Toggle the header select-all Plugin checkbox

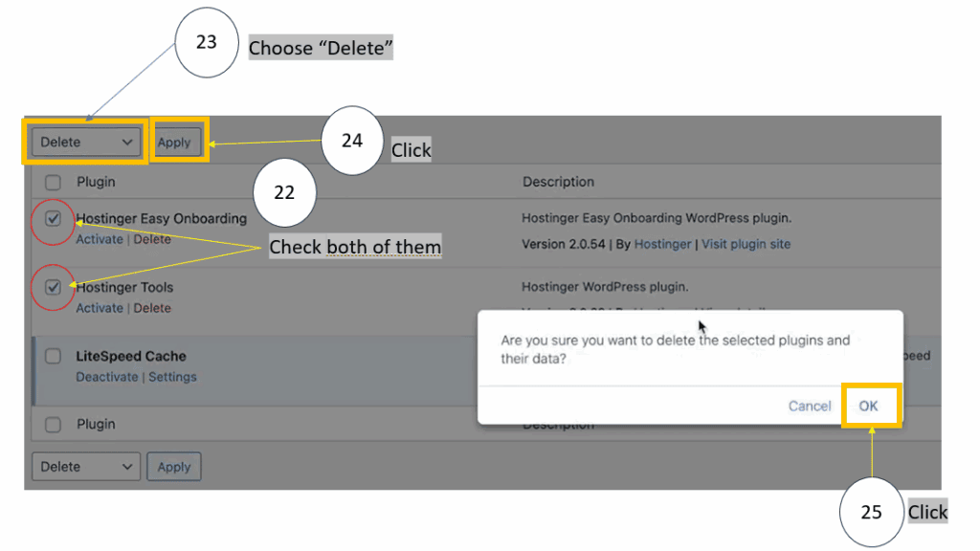pos(54,183)
